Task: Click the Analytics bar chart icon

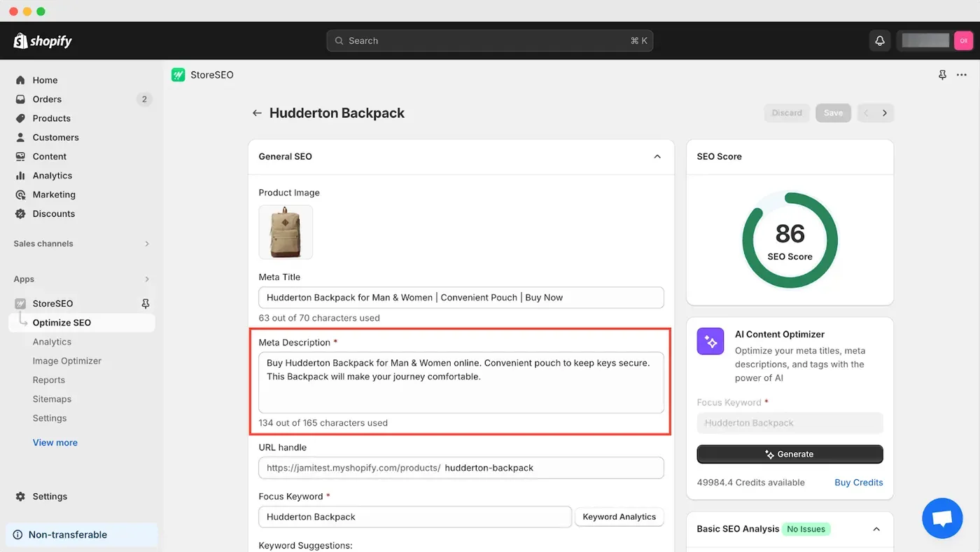Action: tap(20, 176)
